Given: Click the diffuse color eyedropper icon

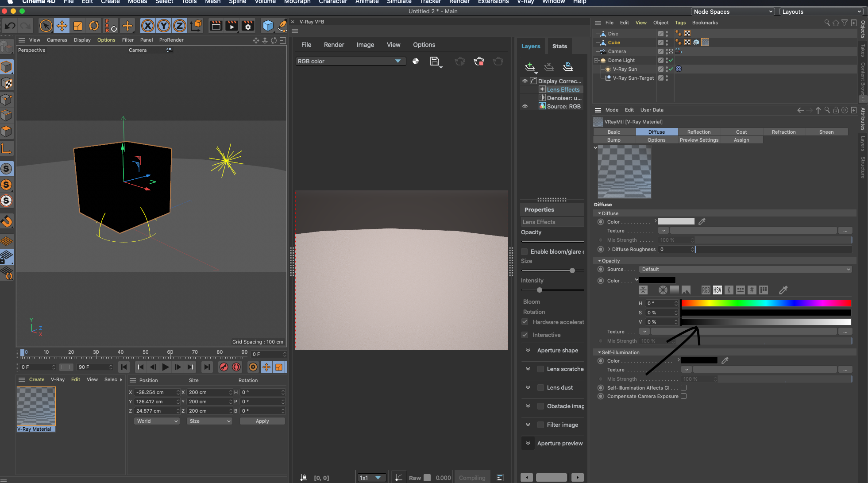Looking at the screenshot, I should [x=702, y=221].
